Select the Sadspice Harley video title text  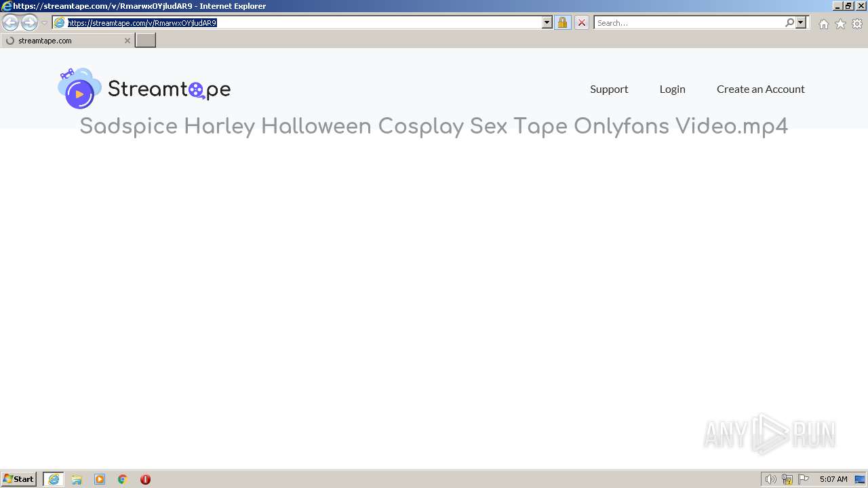(x=434, y=126)
